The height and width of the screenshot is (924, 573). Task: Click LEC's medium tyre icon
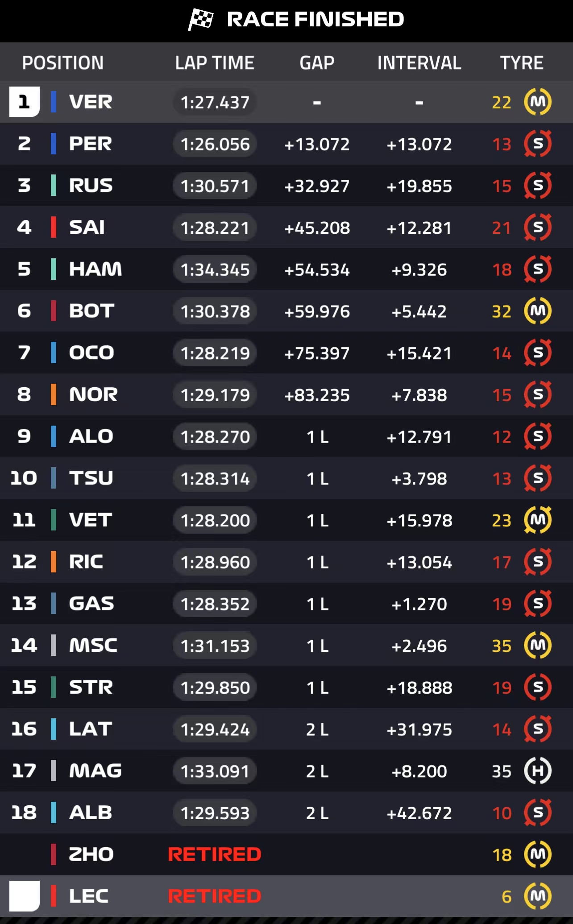pyautogui.click(x=538, y=896)
